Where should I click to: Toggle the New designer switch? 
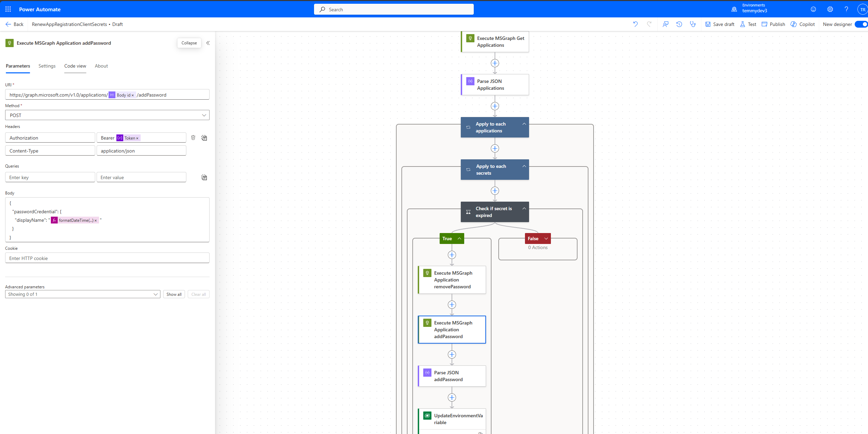tap(862, 24)
